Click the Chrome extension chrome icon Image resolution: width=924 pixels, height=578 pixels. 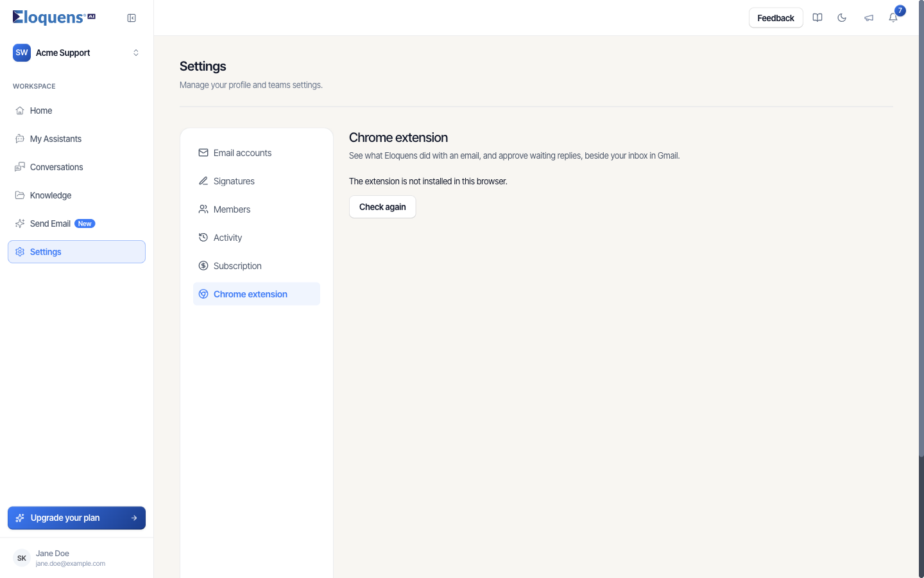[203, 294]
